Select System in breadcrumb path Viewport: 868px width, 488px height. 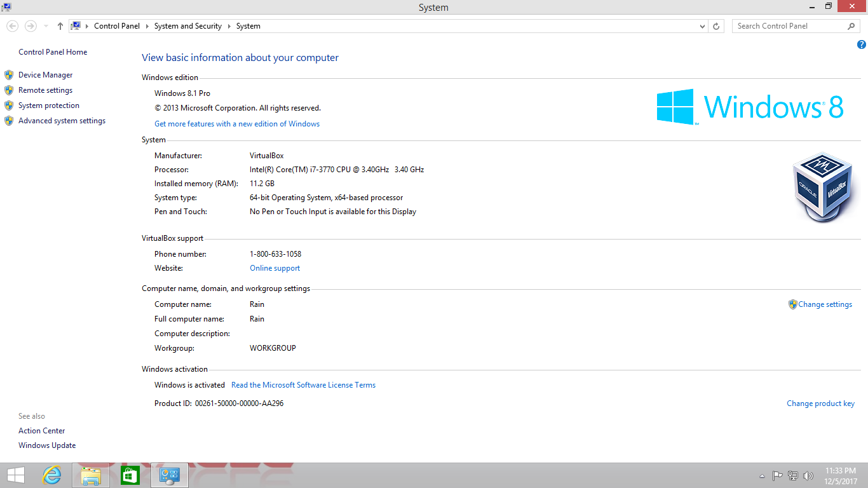pos(248,26)
